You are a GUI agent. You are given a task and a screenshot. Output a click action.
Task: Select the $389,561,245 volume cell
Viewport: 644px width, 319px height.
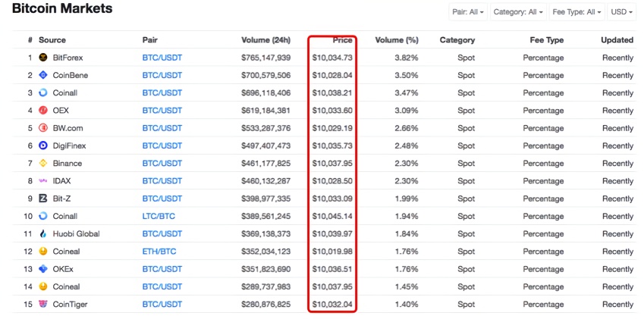click(x=265, y=217)
